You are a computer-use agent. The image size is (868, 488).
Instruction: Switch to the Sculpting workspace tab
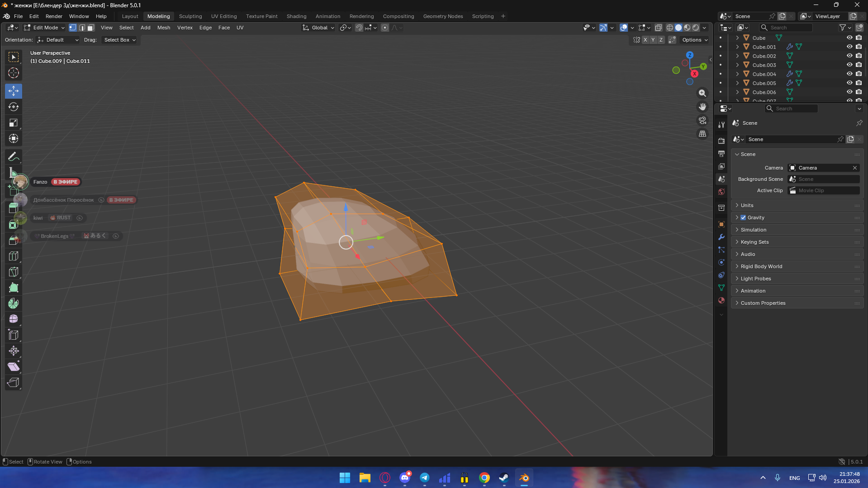(190, 16)
